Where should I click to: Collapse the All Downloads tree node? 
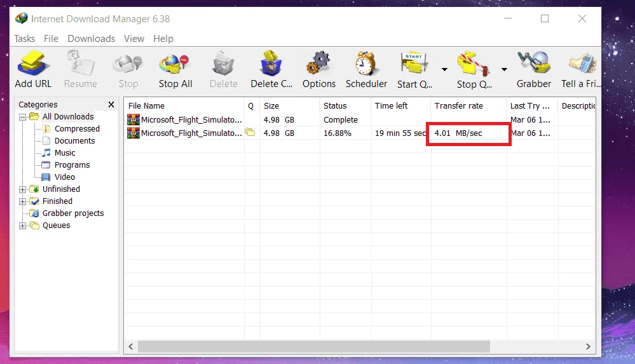(23, 117)
